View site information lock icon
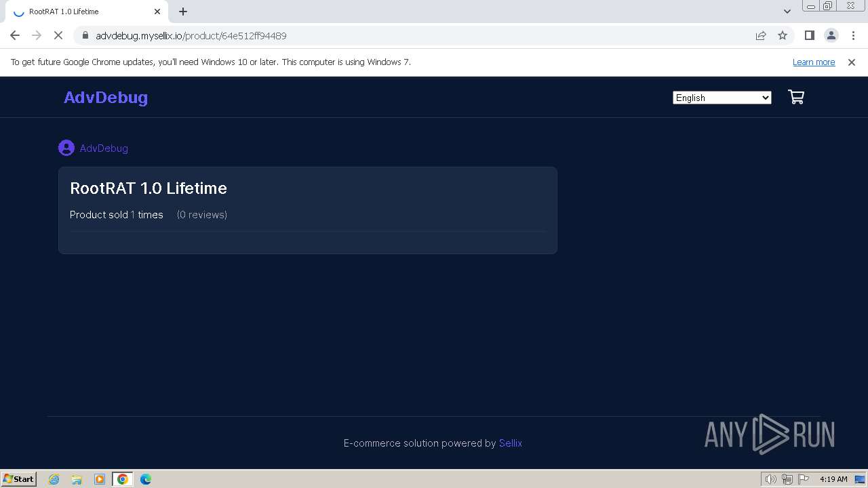Screen dimensions: 868x488 coord(85,35)
